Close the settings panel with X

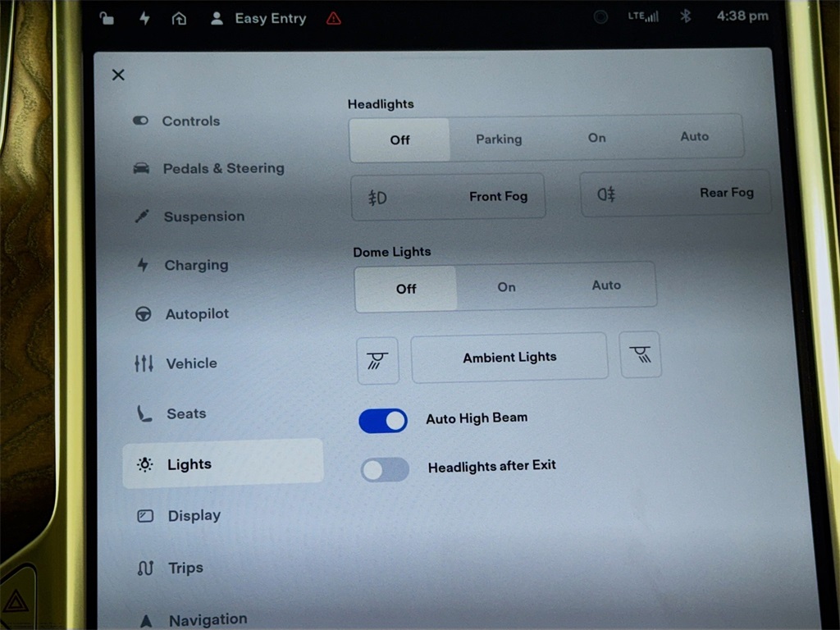[x=118, y=75]
